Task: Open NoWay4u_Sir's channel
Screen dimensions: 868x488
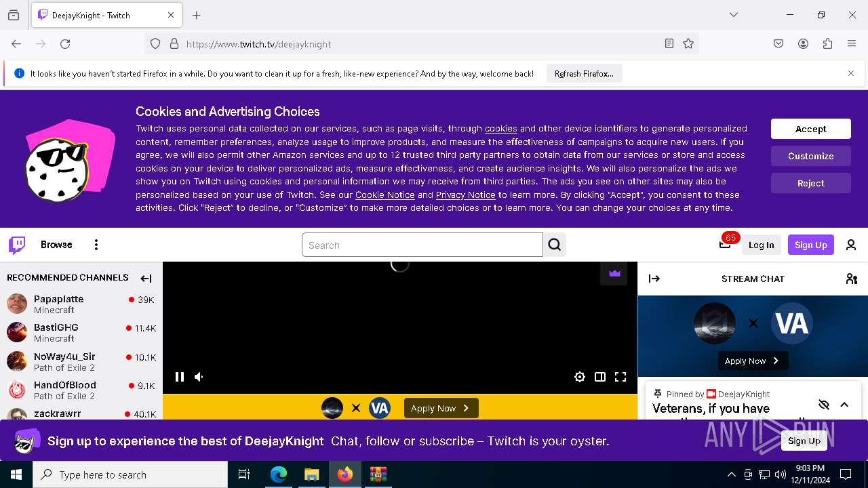Action: click(81, 361)
